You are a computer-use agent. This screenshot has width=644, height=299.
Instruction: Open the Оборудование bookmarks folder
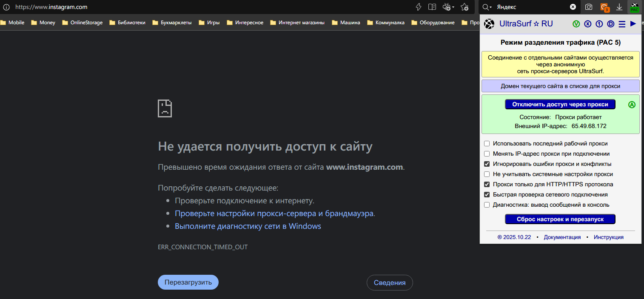433,23
